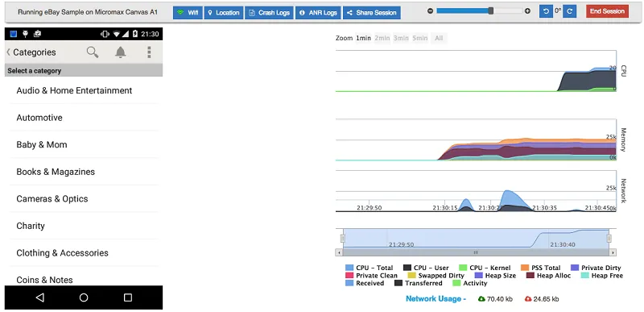Click the navigator left range handle
Image resolution: width=644 pixels, height=312 pixels.
(x=343, y=239)
